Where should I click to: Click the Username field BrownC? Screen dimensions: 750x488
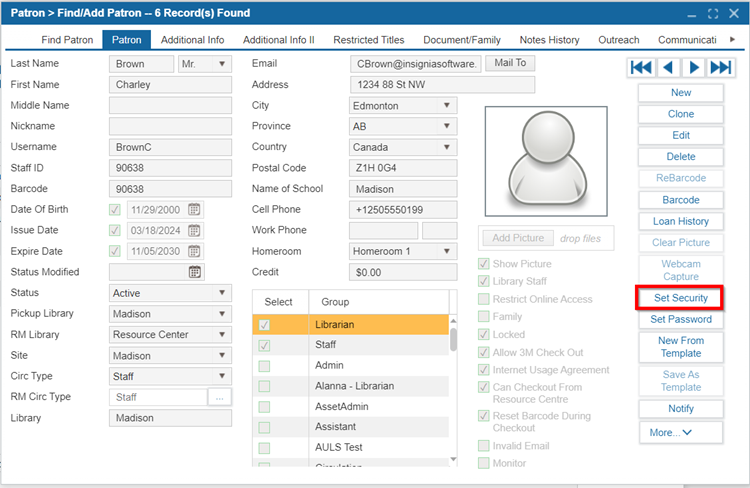point(170,147)
